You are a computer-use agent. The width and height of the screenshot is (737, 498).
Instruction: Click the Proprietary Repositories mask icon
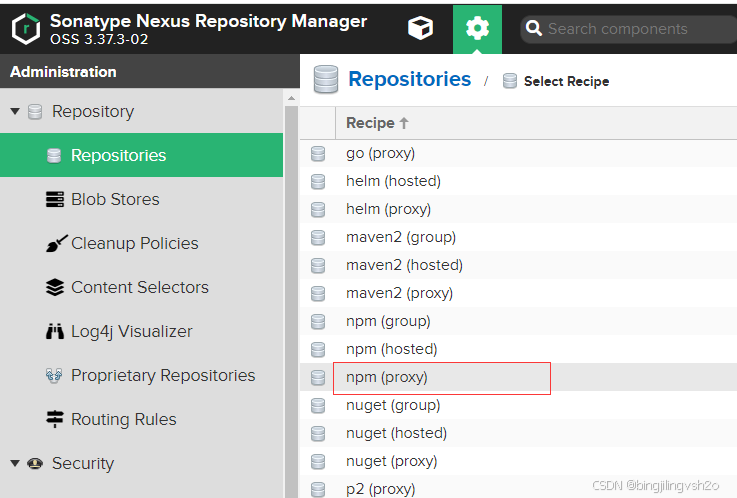(54, 375)
